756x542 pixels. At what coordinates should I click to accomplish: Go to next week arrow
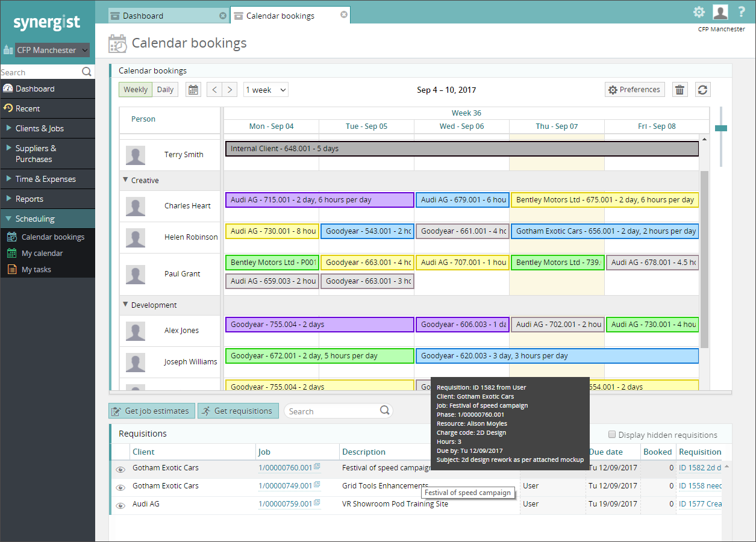coord(230,90)
